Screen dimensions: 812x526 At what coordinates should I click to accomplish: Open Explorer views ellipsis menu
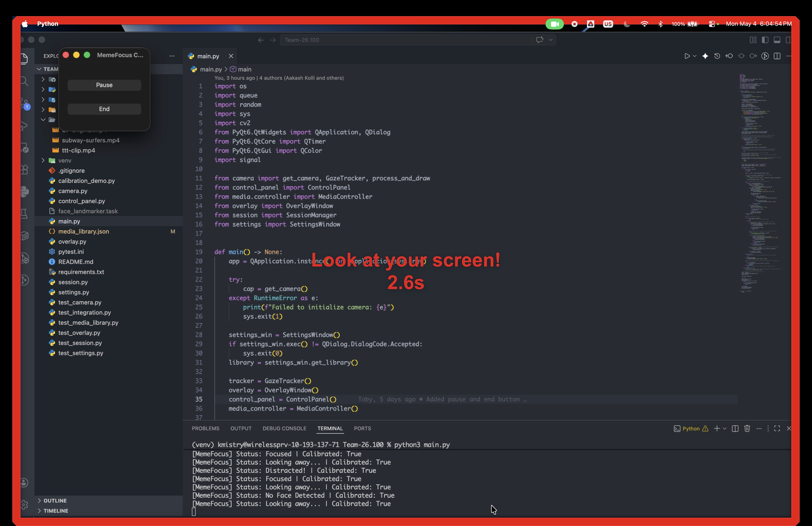pos(172,56)
